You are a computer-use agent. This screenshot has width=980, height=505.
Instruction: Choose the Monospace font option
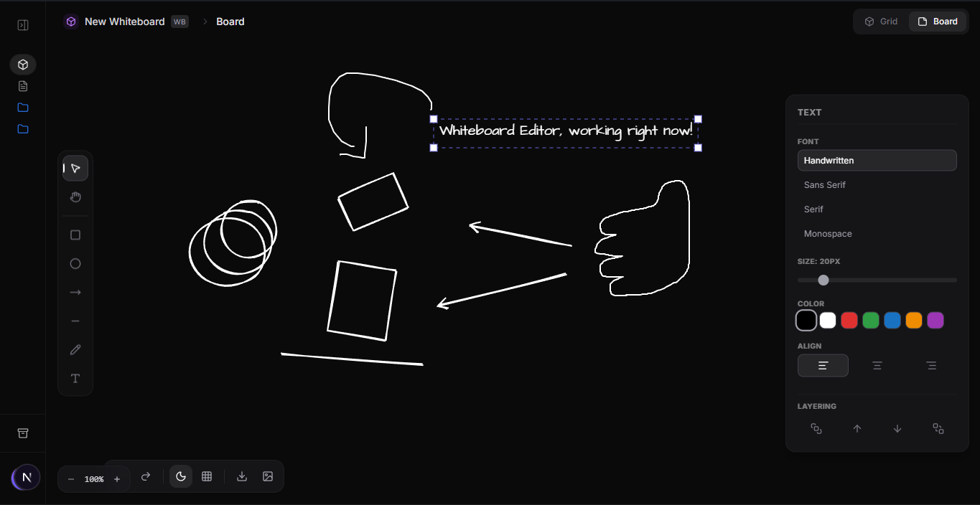click(827, 233)
